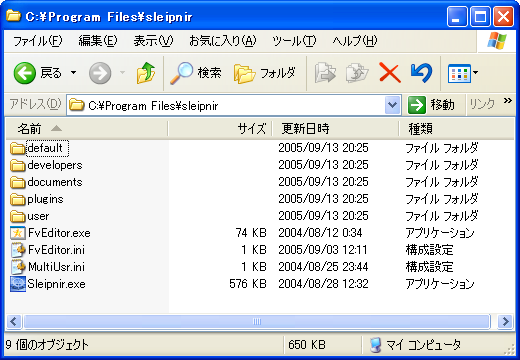The image size is (520, 360).
Task: Click the MultiUsr.ini file name
Action: [x=56, y=267]
